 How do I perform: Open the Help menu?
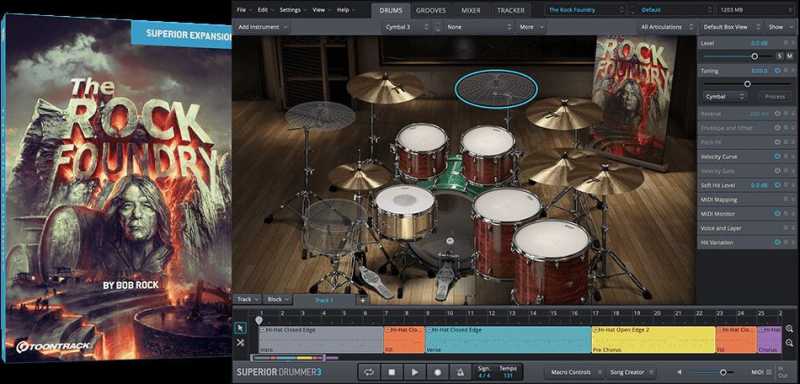click(346, 10)
